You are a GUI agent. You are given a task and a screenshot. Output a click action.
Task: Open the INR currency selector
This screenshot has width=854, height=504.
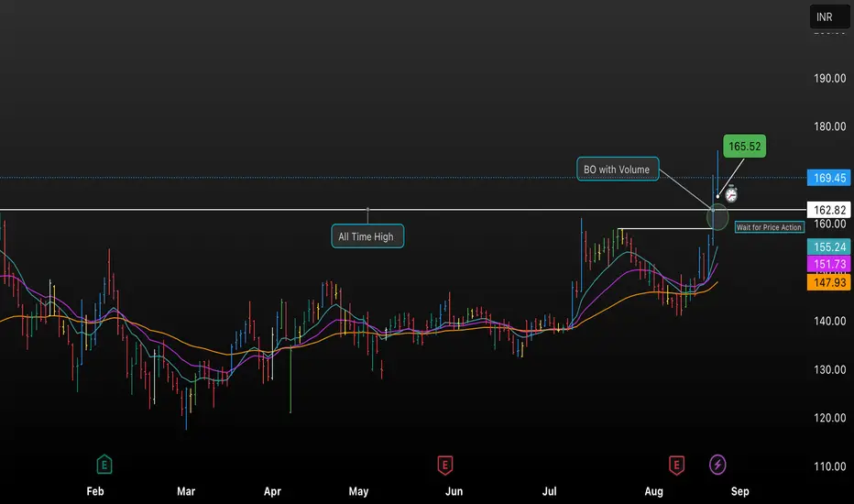pos(829,16)
